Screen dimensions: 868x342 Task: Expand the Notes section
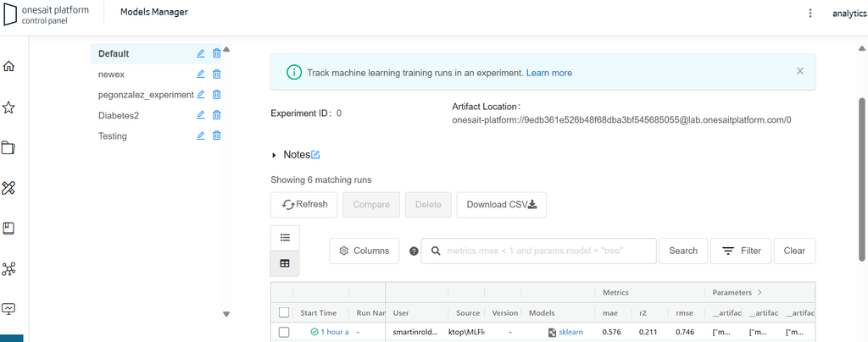[274, 155]
